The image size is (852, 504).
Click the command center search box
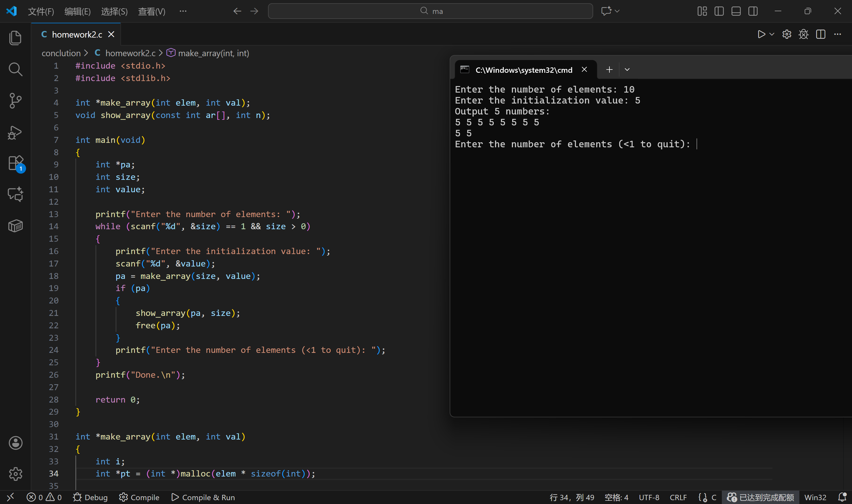(430, 11)
